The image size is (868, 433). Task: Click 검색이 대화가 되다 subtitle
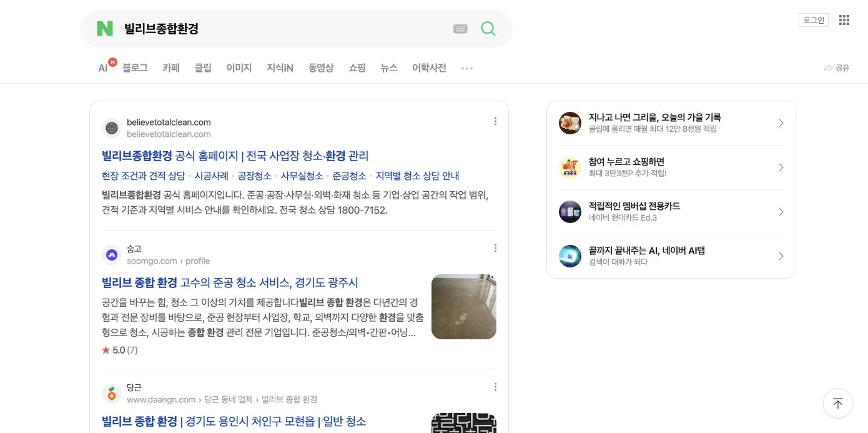click(618, 262)
